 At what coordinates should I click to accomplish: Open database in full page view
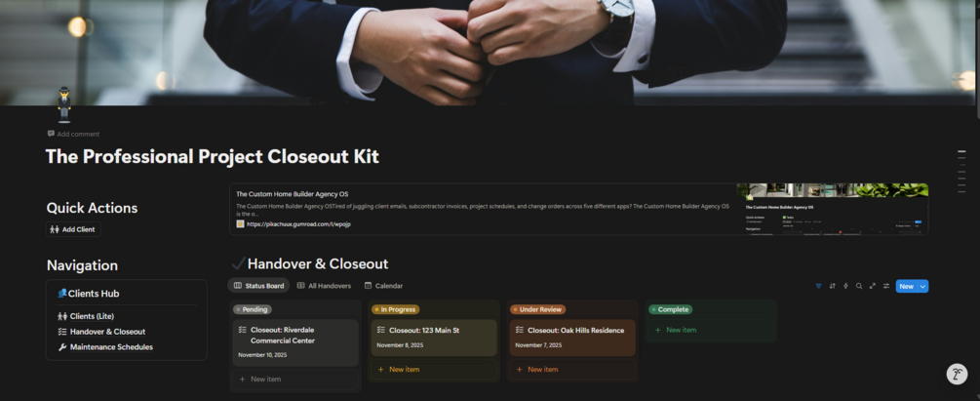point(873,286)
